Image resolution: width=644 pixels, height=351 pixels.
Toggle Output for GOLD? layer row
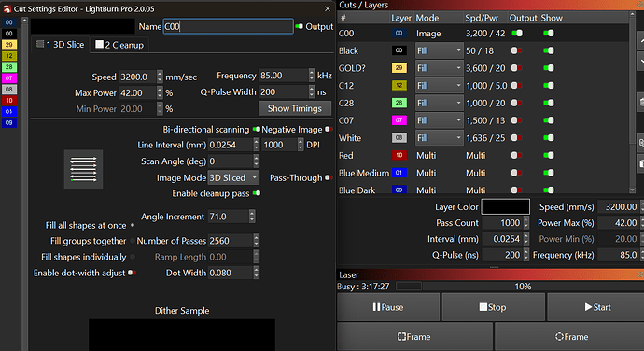pos(517,68)
